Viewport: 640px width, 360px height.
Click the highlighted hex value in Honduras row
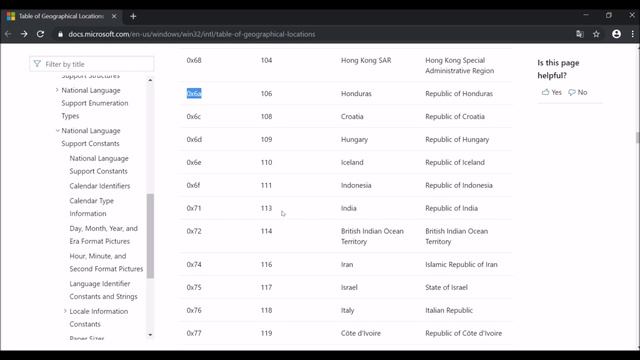tap(194, 93)
